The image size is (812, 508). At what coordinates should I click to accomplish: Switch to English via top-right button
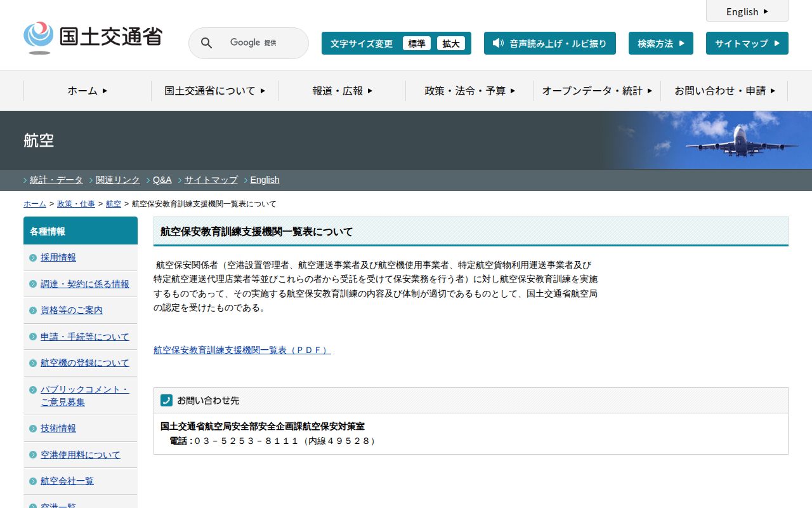pos(747,11)
